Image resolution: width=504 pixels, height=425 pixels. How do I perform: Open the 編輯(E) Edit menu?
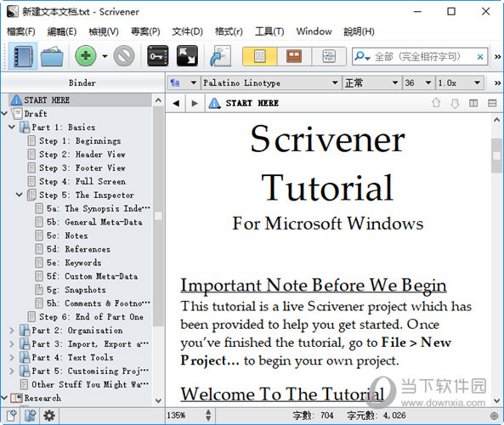click(x=62, y=31)
